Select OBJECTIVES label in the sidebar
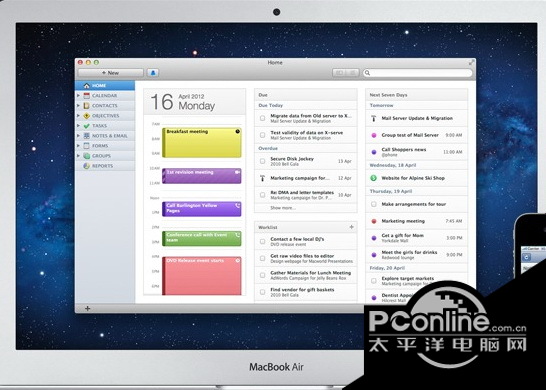The height and width of the screenshot is (390, 546). [x=106, y=116]
